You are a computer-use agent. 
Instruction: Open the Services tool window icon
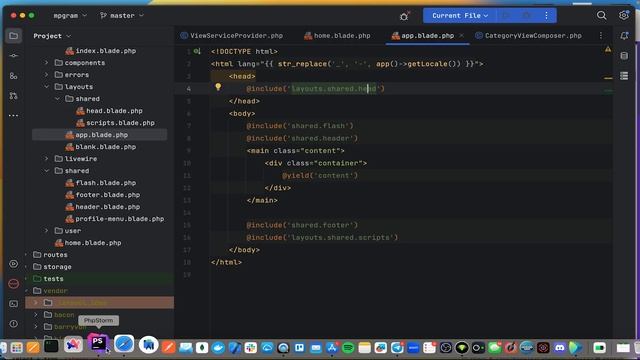13,264
